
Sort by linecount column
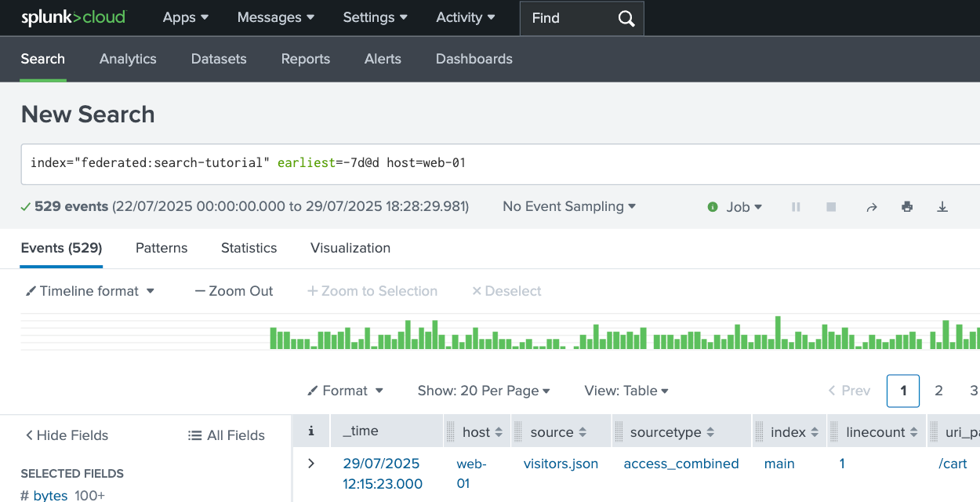pyautogui.click(x=914, y=432)
